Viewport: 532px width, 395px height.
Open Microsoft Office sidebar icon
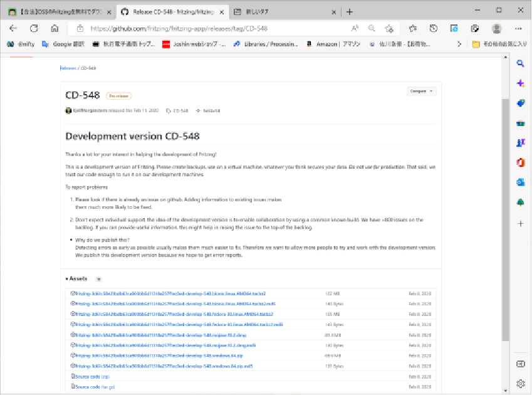pyautogui.click(x=521, y=162)
